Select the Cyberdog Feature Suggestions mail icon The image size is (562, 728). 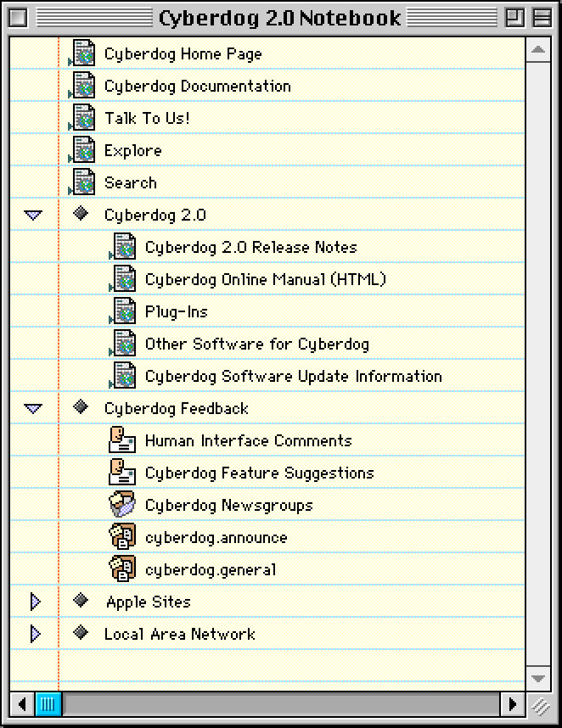123,473
